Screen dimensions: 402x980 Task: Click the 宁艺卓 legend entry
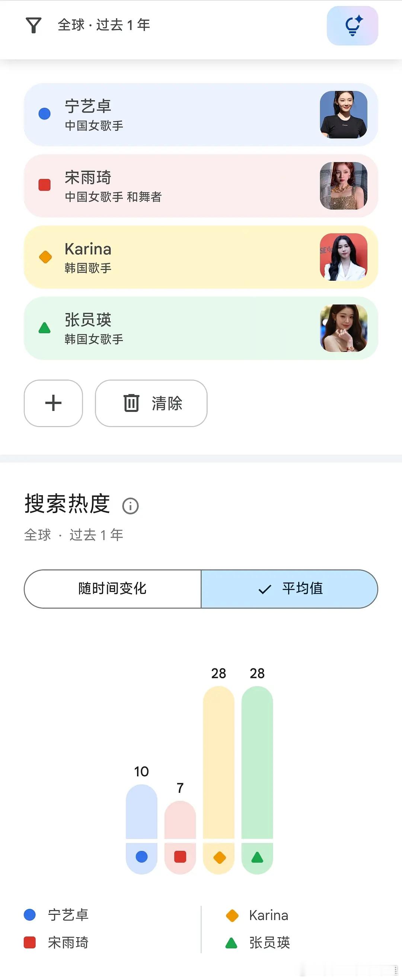[56, 914]
